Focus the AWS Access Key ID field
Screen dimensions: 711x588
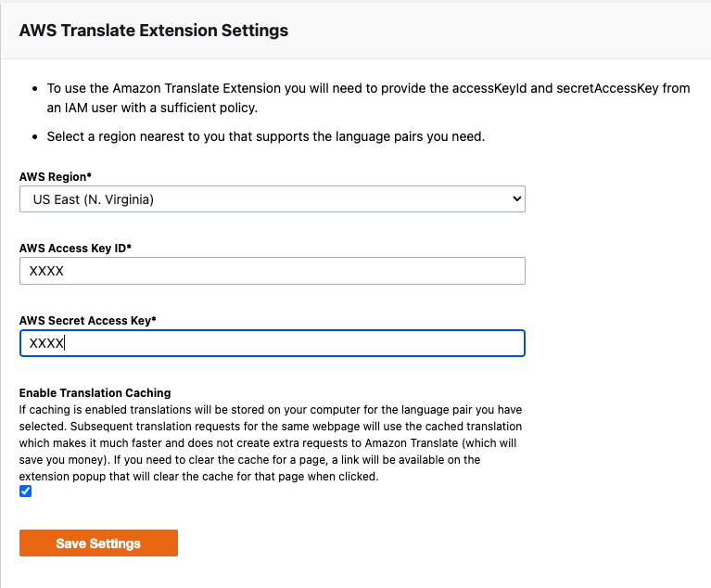click(272, 271)
